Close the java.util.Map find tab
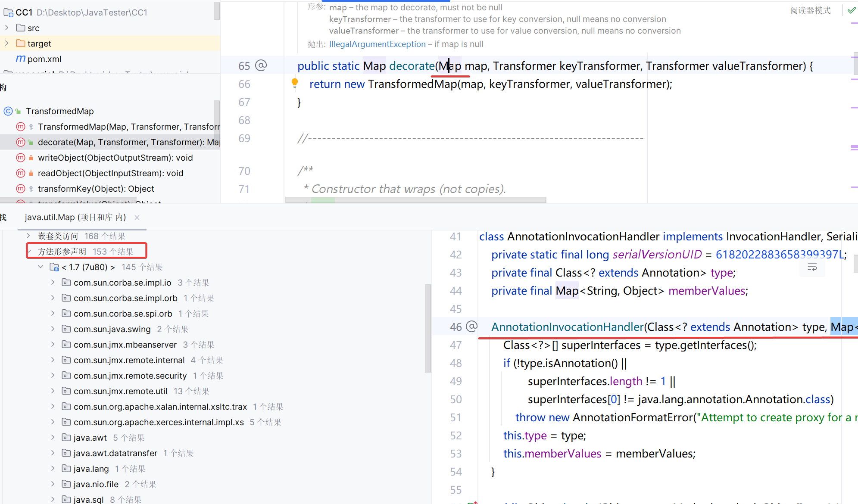Viewport: 858px width, 504px height. coord(137,218)
